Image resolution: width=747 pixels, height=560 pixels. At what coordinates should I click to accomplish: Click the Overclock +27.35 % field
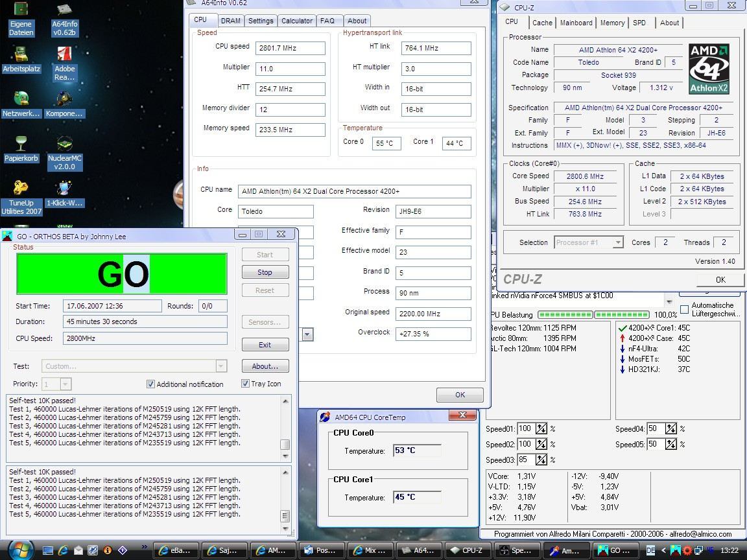[x=433, y=334]
